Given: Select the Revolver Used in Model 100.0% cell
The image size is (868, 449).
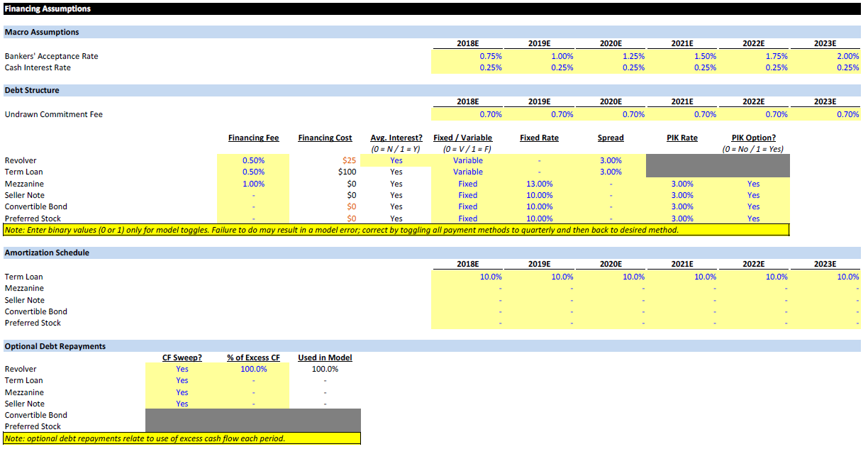Looking at the screenshot, I should pyautogui.click(x=325, y=369).
